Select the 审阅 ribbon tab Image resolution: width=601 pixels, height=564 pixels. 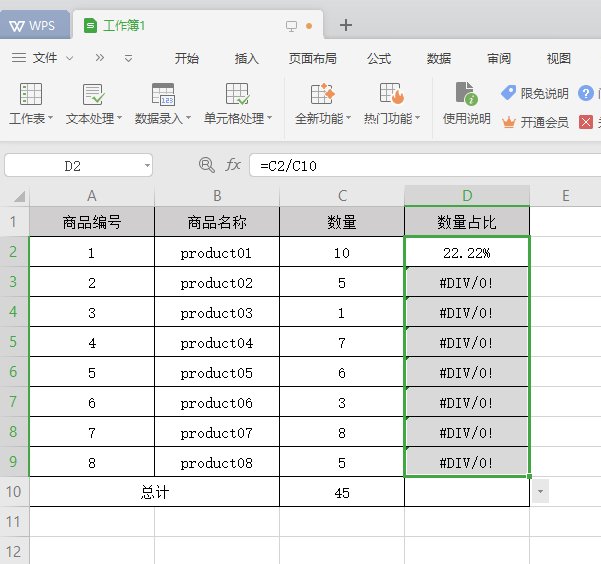pyautogui.click(x=499, y=58)
